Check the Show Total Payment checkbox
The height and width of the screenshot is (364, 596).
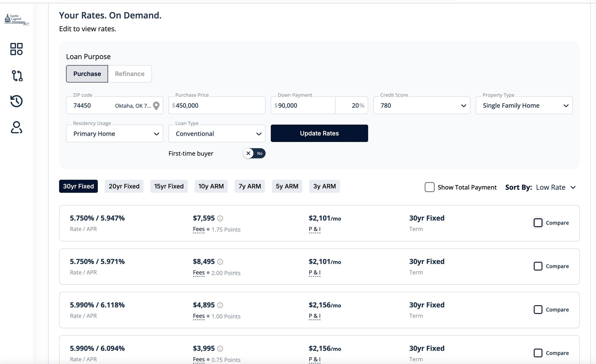point(429,187)
